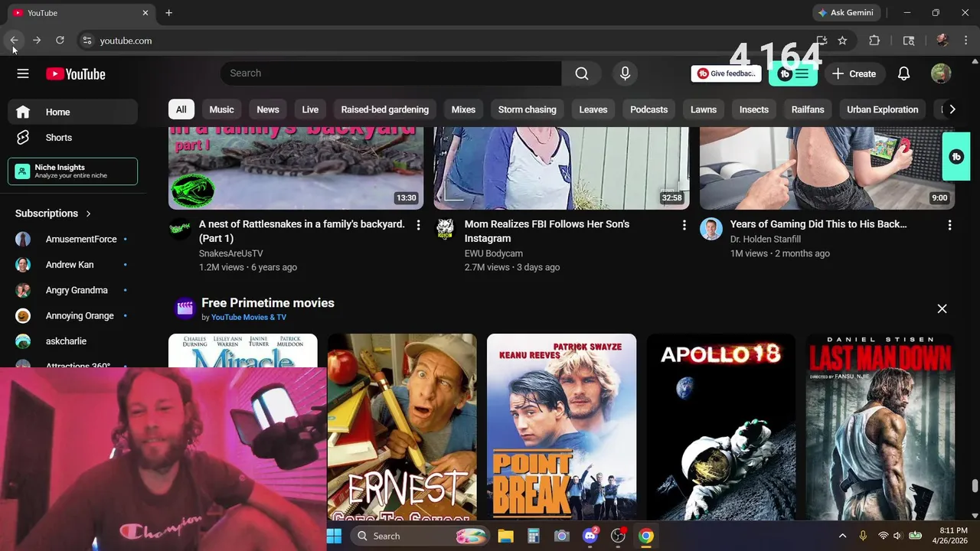Bookmark this page with star icon

842,41
